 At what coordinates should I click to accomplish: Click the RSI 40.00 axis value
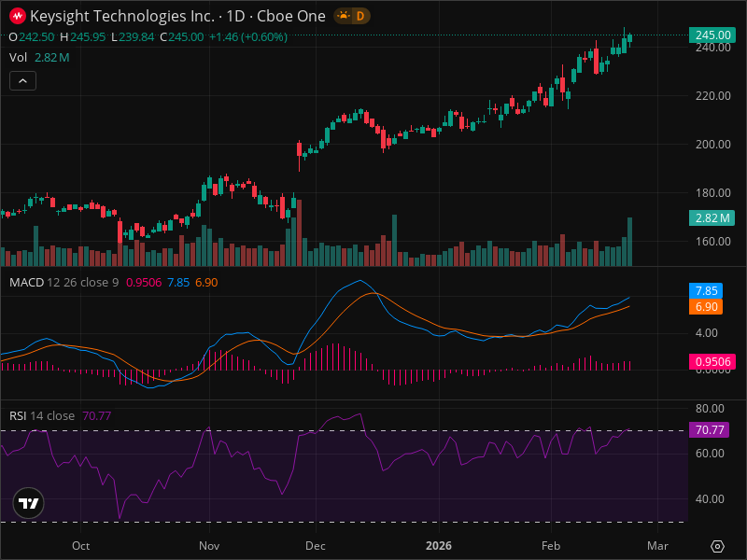(x=710, y=499)
